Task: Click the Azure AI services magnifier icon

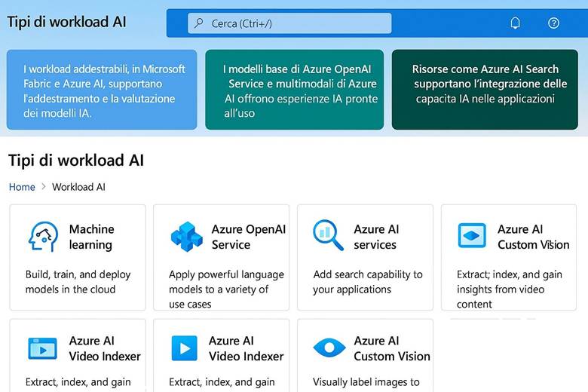Action: (329, 236)
